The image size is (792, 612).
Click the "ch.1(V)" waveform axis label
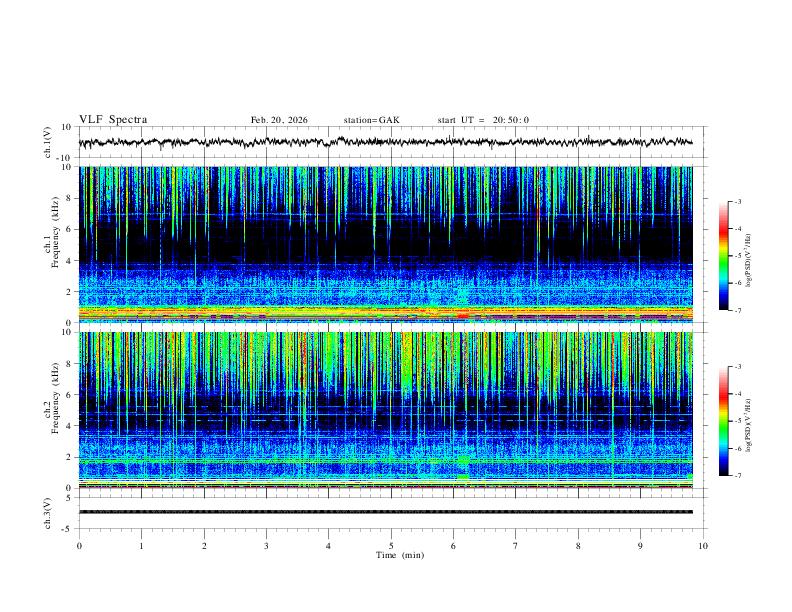tap(47, 142)
